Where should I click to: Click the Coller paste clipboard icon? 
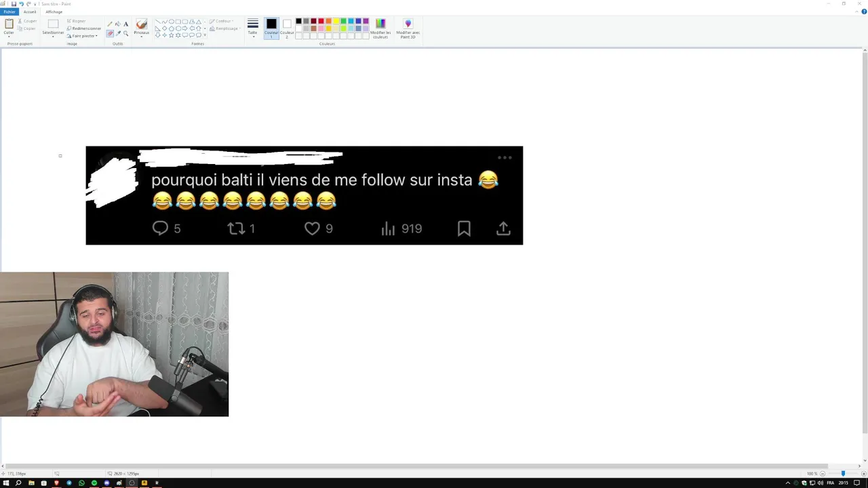tap(9, 24)
